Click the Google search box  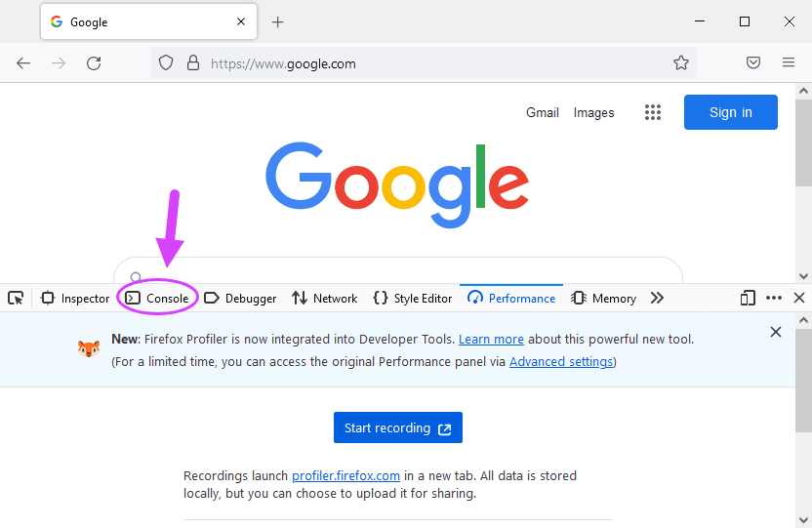[398, 270]
